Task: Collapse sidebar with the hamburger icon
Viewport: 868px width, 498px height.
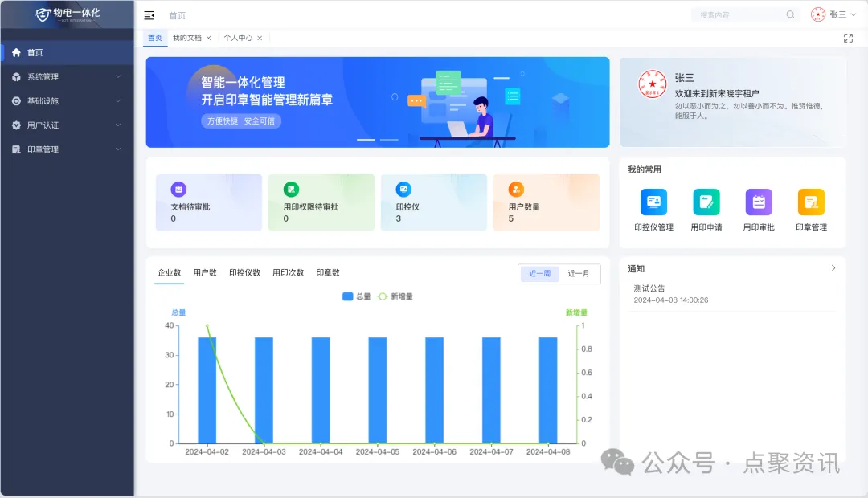Action: tap(149, 15)
